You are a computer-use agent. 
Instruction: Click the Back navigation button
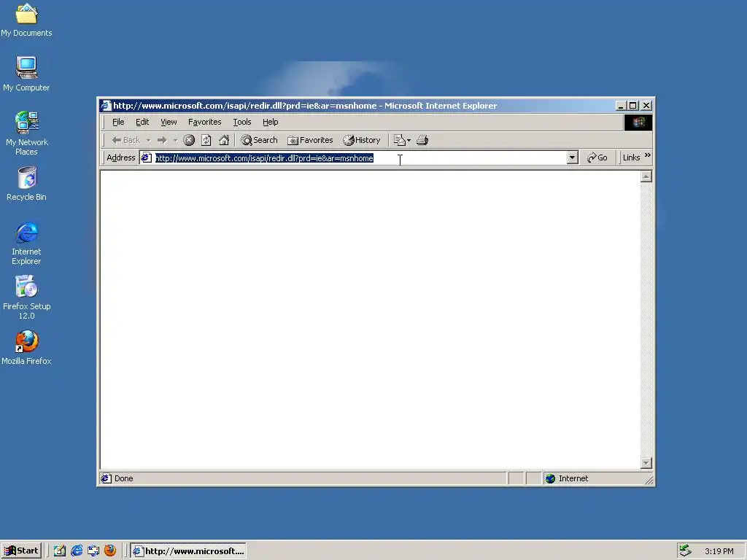[125, 140]
